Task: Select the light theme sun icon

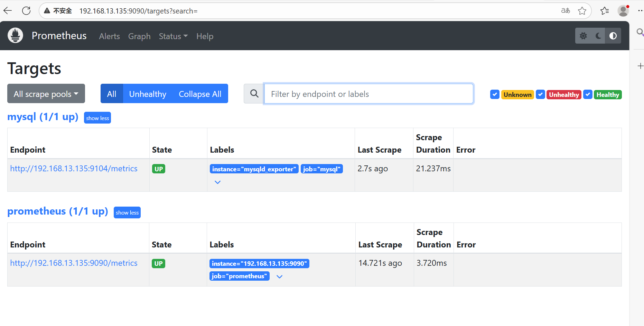Action: 583,36
